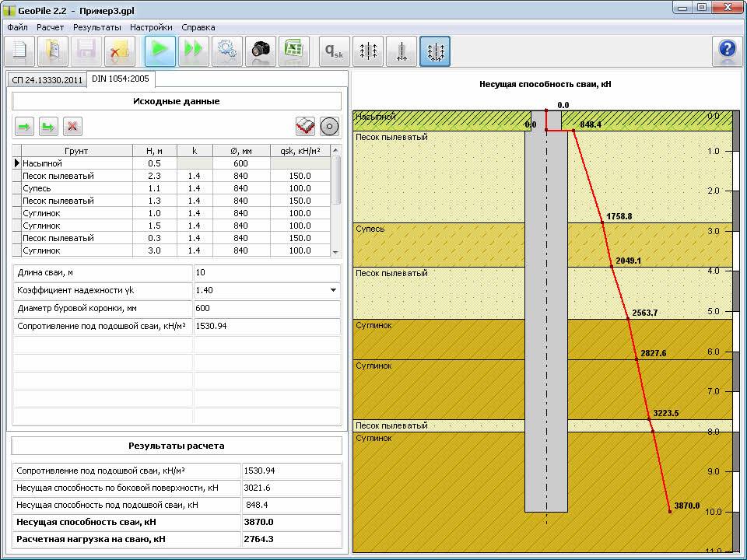Select the pile with arrows diagram icon
This screenshot has height=560, width=747.
[368, 51]
